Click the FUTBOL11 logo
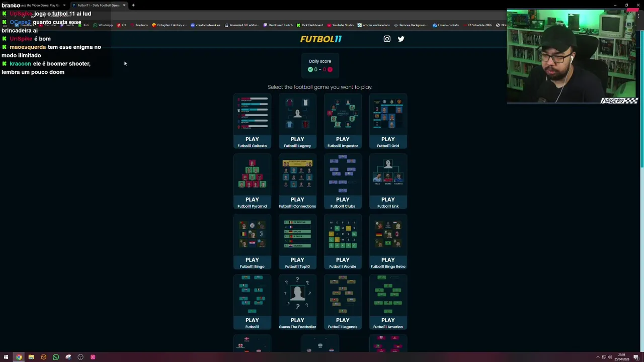 (x=320, y=39)
